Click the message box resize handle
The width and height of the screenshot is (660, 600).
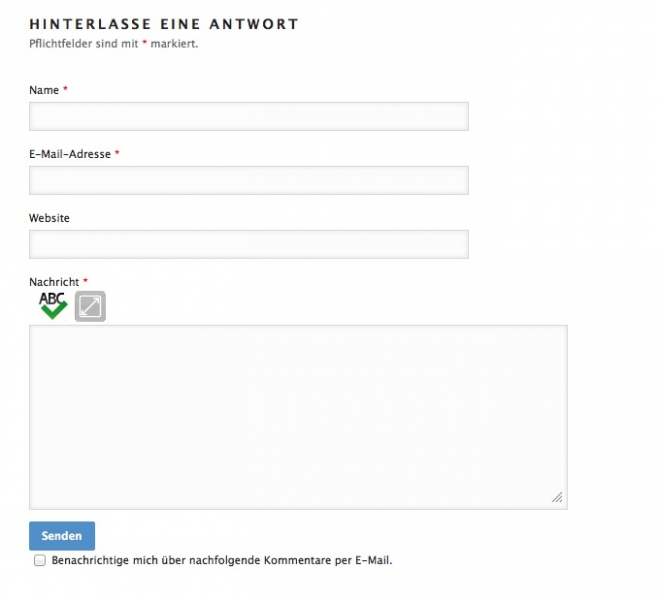click(x=557, y=497)
